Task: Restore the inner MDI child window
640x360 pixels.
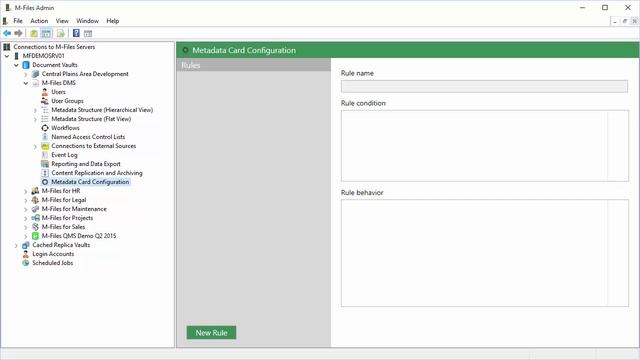Action: tap(624, 21)
